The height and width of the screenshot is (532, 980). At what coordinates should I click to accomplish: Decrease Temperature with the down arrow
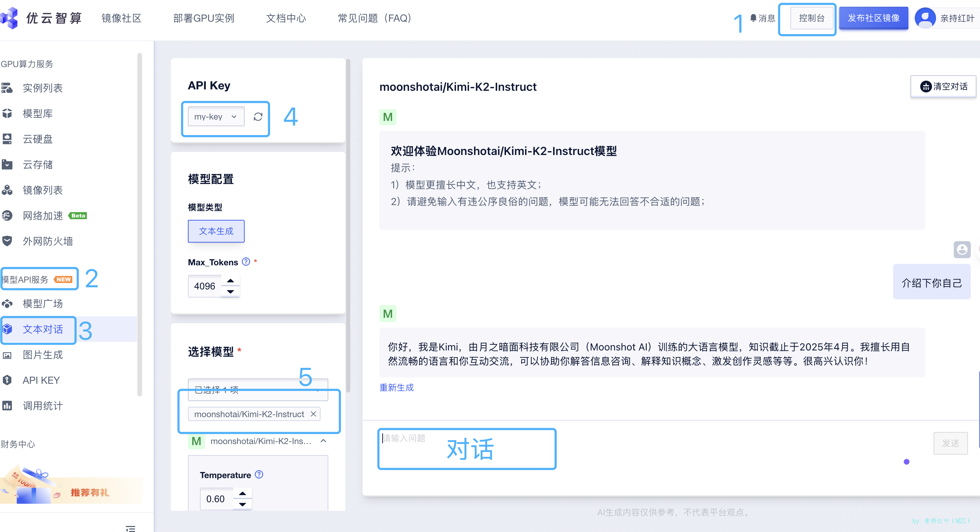pyautogui.click(x=242, y=504)
